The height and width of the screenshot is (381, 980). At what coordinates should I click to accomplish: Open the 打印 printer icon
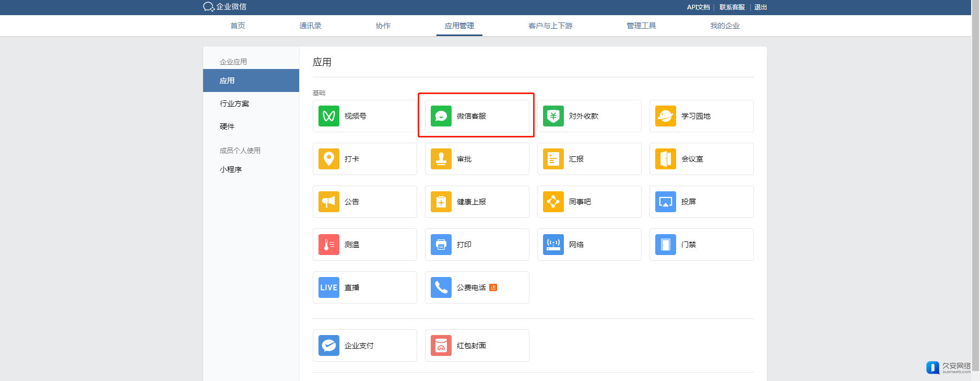(x=441, y=245)
